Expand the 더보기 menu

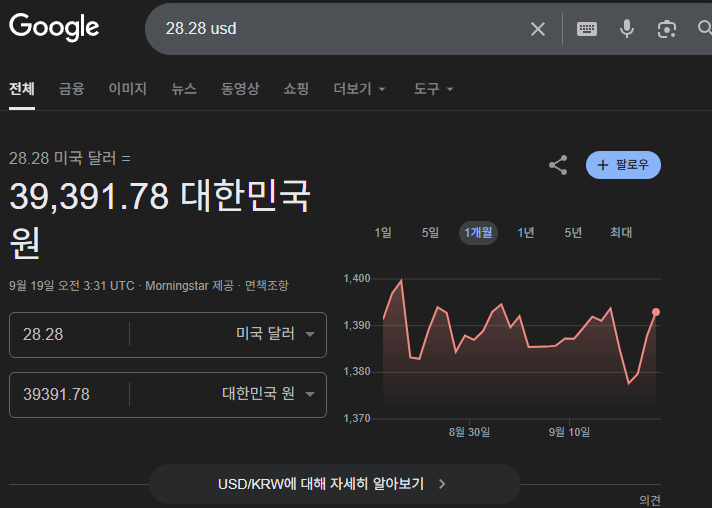[x=360, y=89]
